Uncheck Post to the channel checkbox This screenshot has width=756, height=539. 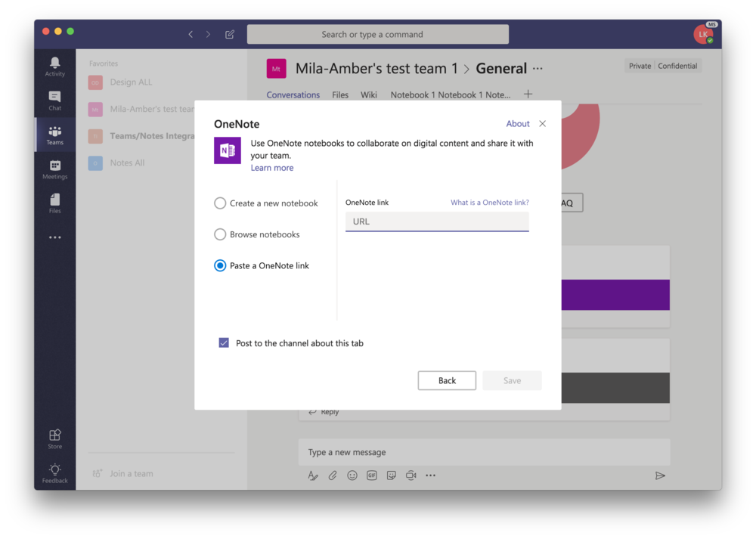point(224,342)
